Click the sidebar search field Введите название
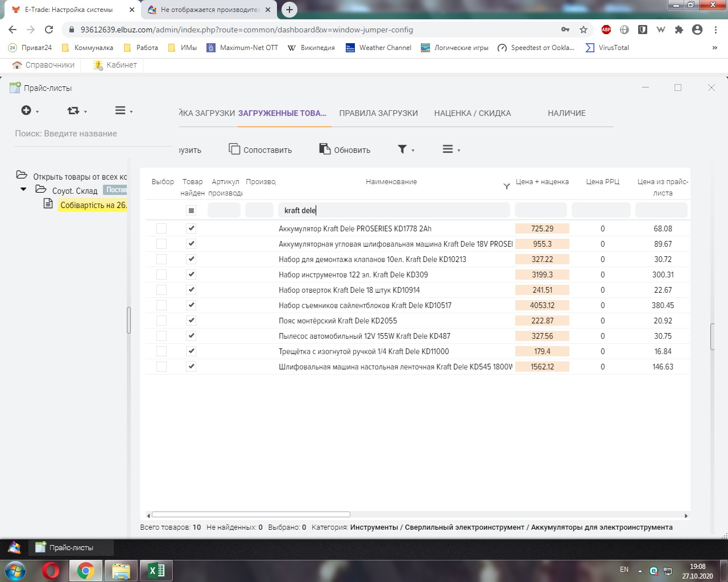728x582 pixels. coord(93,134)
